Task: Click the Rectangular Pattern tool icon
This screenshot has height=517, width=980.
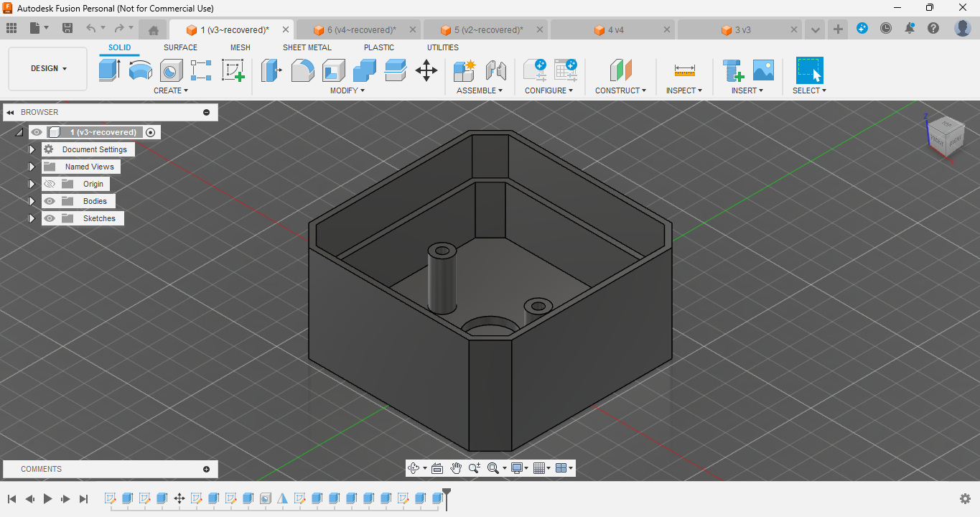Action: pos(201,70)
